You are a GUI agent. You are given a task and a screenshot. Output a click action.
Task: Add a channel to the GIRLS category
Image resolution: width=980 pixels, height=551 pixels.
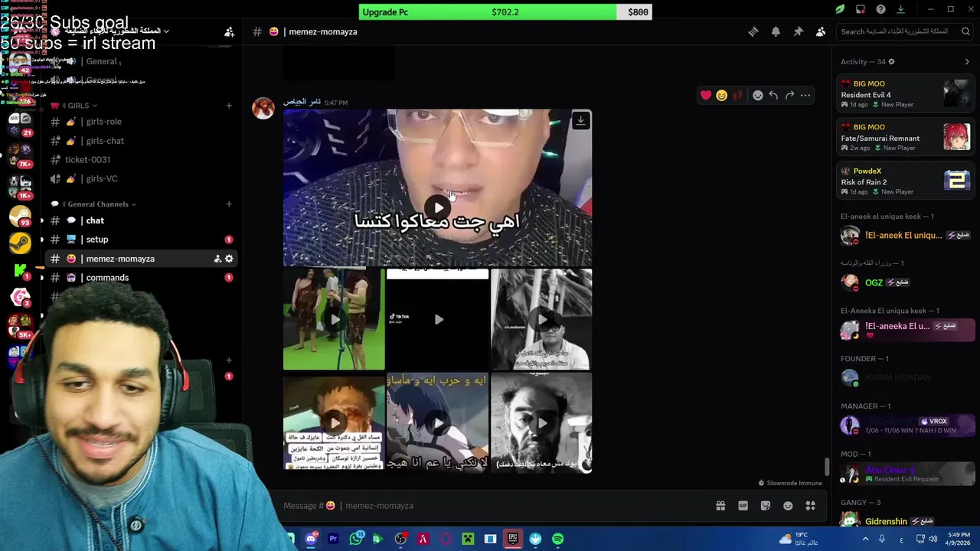coord(229,106)
